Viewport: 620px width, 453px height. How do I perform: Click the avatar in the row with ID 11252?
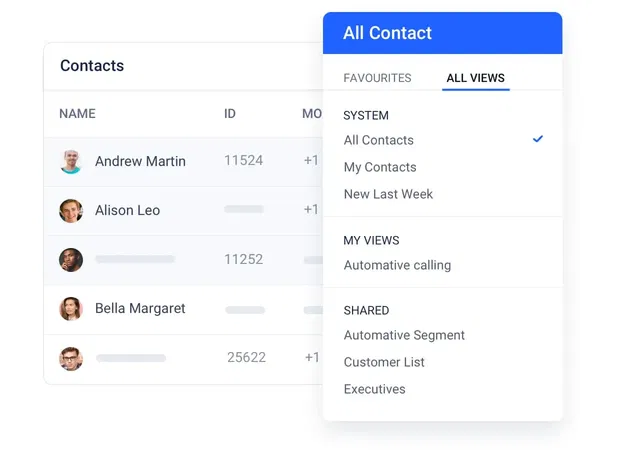71,260
